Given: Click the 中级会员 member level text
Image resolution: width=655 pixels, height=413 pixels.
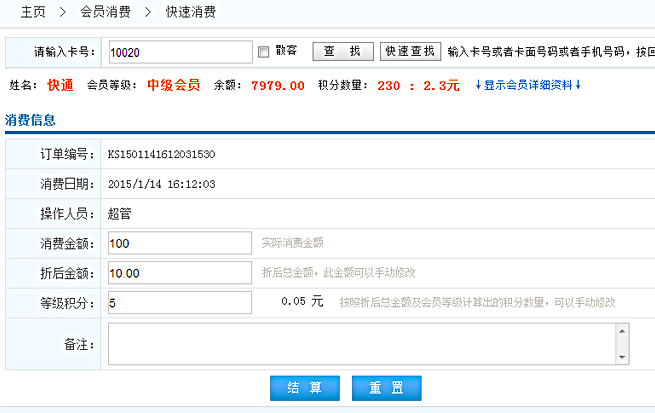Looking at the screenshot, I should [x=173, y=85].
